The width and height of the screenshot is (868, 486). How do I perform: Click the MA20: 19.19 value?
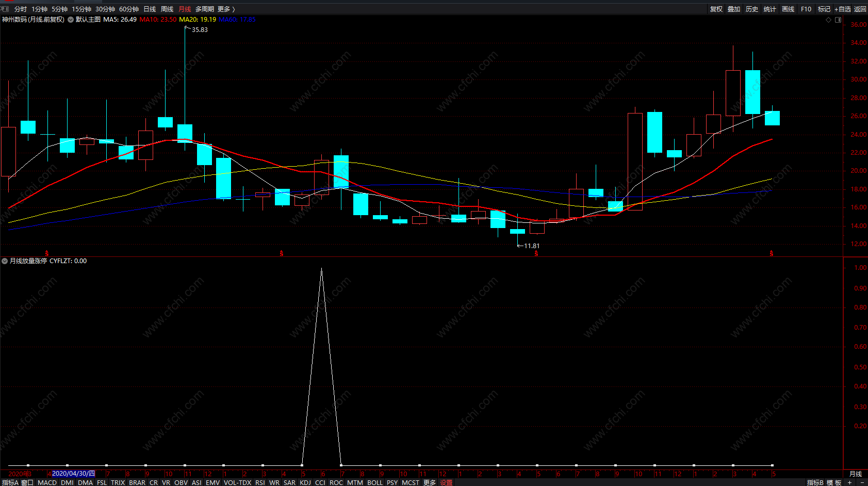[198, 20]
